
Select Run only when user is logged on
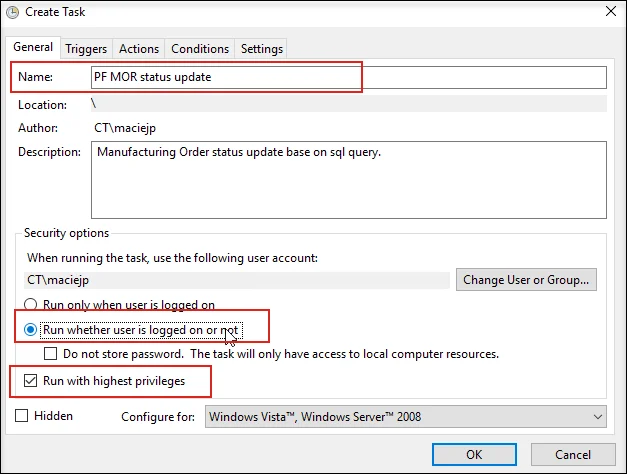pyautogui.click(x=33, y=305)
